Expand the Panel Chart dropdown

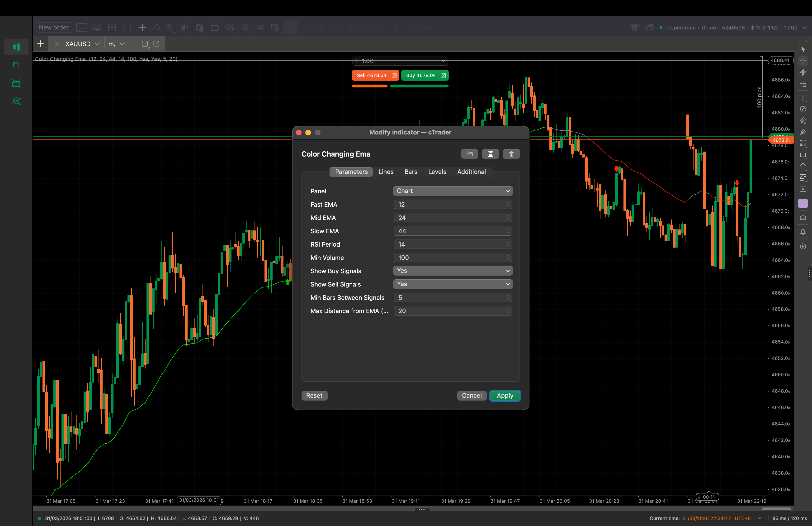pyautogui.click(x=452, y=191)
